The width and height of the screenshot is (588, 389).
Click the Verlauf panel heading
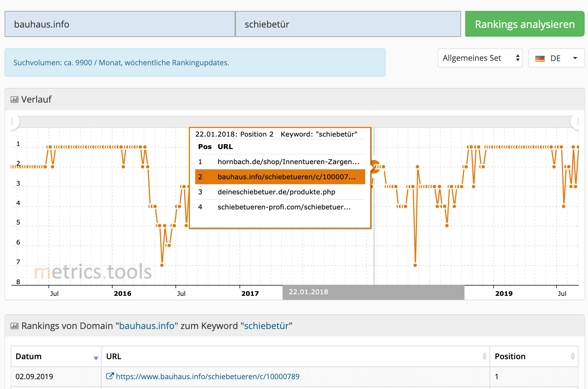point(36,100)
